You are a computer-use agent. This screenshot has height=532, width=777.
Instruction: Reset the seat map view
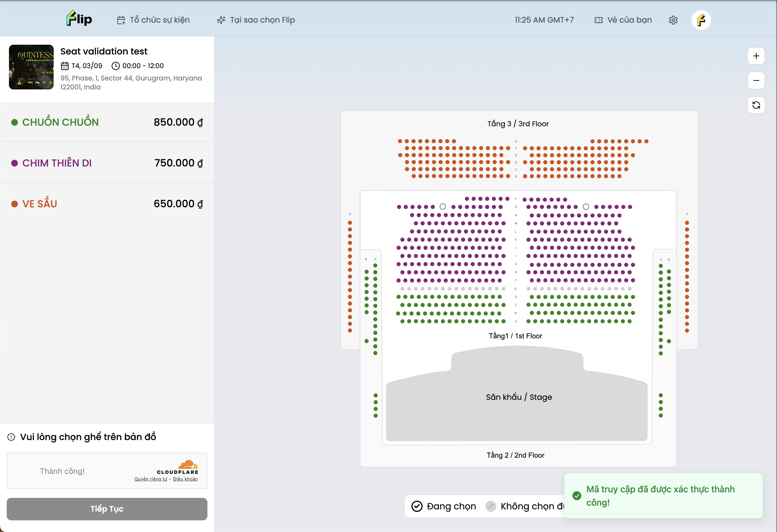[x=756, y=105]
